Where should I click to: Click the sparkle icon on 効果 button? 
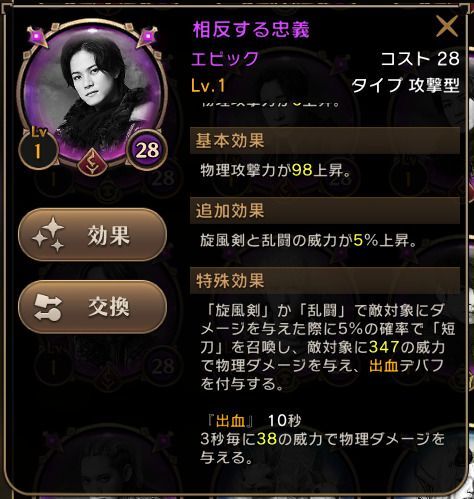(x=48, y=235)
